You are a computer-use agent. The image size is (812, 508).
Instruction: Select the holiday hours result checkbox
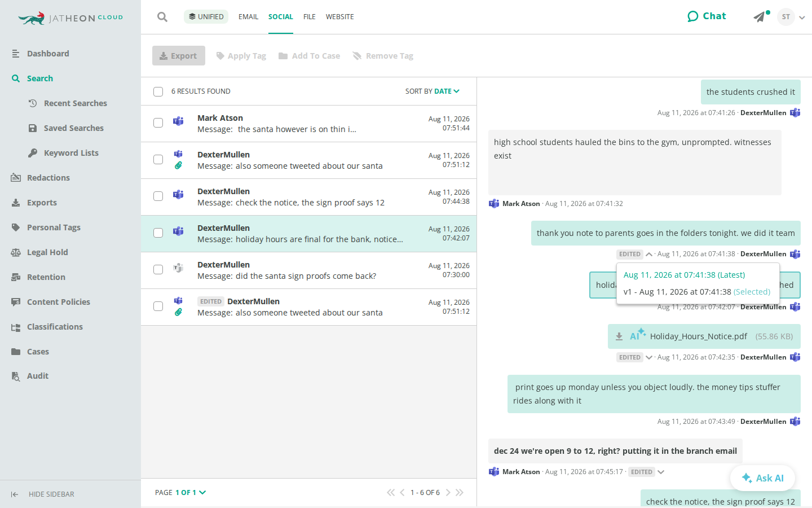[x=158, y=233]
